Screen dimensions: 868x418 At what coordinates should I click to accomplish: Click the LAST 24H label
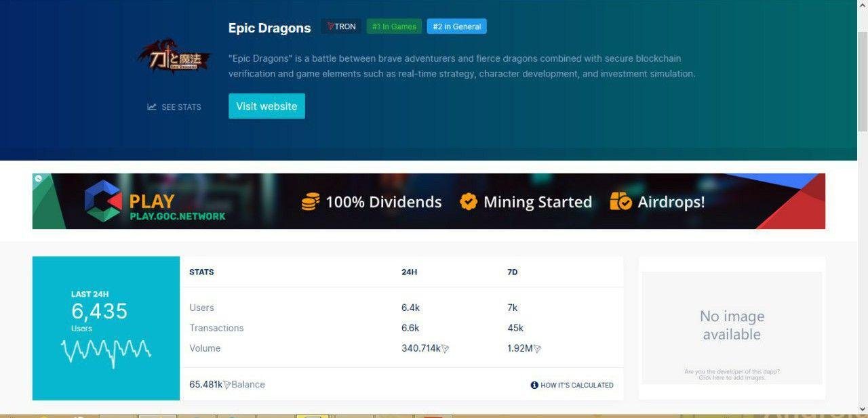(x=90, y=294)
